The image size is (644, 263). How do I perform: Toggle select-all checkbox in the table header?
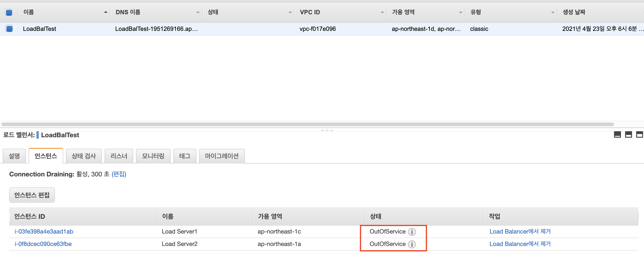coord(9,12)
